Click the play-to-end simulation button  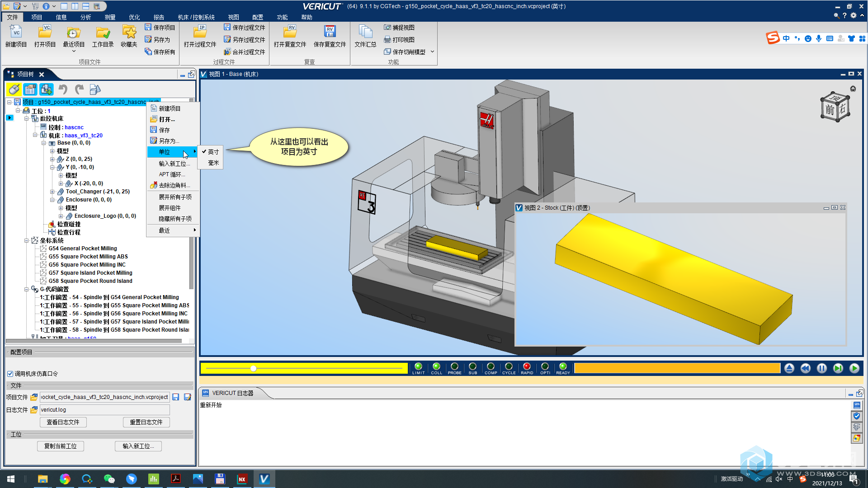(854, 368)
